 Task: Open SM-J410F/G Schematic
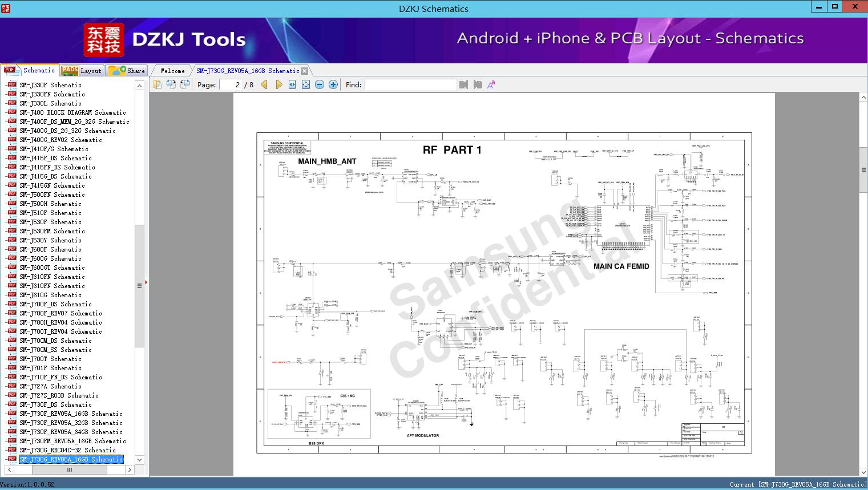54,149
